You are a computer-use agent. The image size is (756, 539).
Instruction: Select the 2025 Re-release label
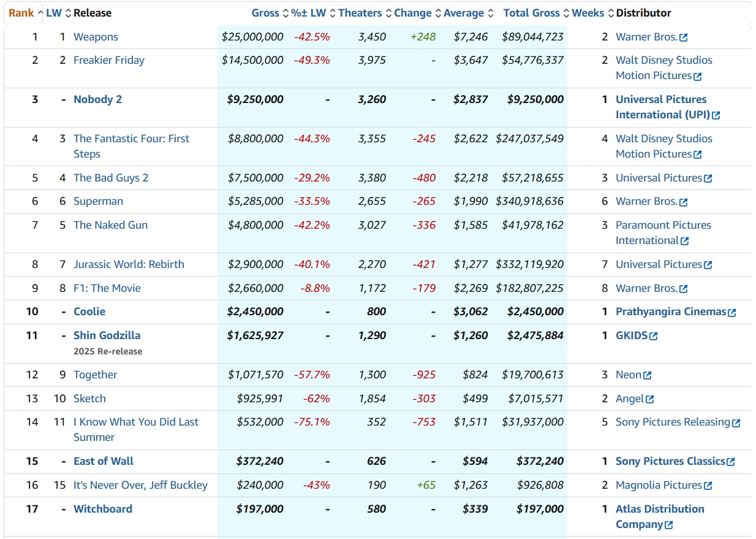(x=108, y=351)
